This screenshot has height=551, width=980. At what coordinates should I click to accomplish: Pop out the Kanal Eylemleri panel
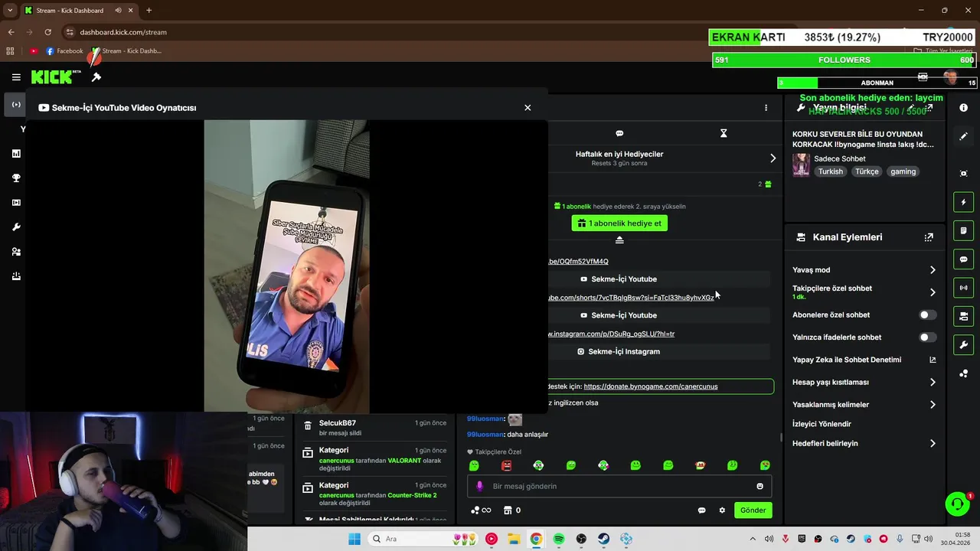tap(929, 237)
